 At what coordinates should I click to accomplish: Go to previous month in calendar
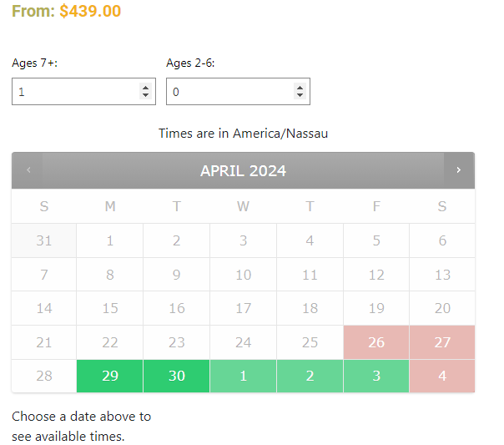click(x=28, y=170)
